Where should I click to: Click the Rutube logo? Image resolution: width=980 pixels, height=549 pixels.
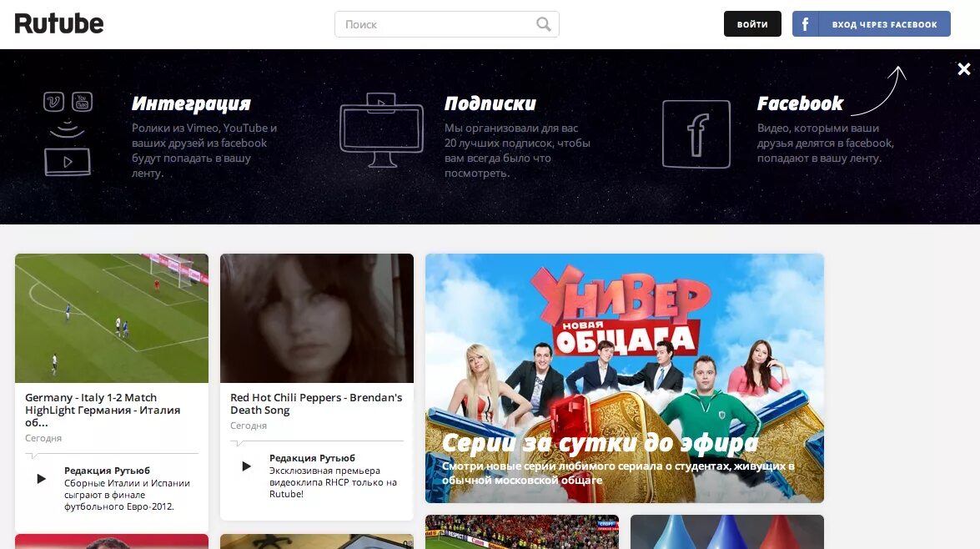[x=58, y=23]
